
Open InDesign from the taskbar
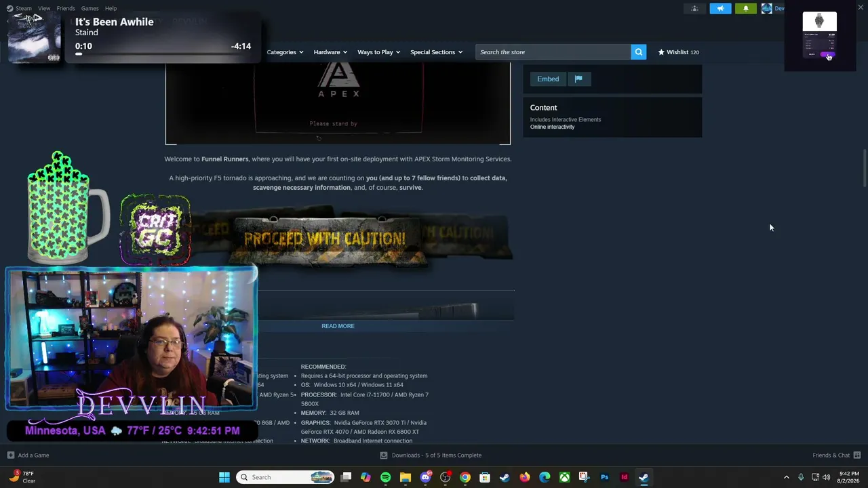[624, 477]
